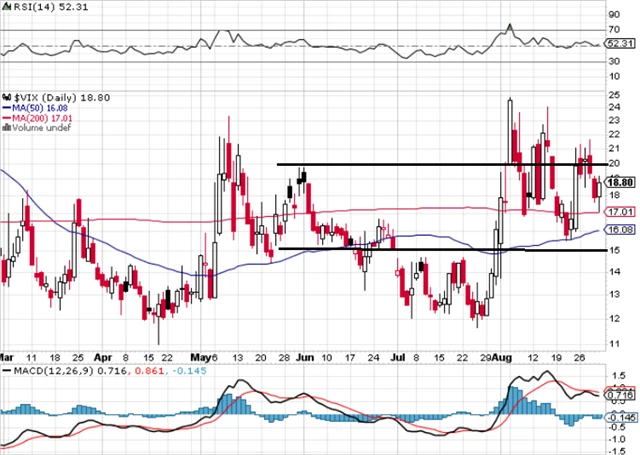Click the RSI 52.31 value tag

point(622,45)
